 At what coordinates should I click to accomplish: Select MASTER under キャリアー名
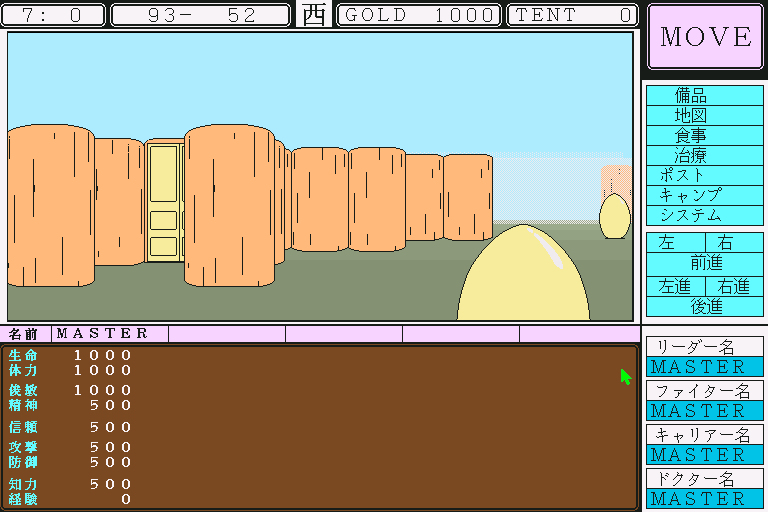704,455
